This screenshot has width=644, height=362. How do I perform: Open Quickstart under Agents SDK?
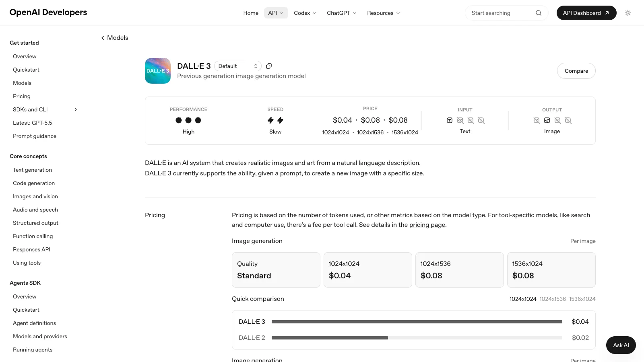point(26,310)
